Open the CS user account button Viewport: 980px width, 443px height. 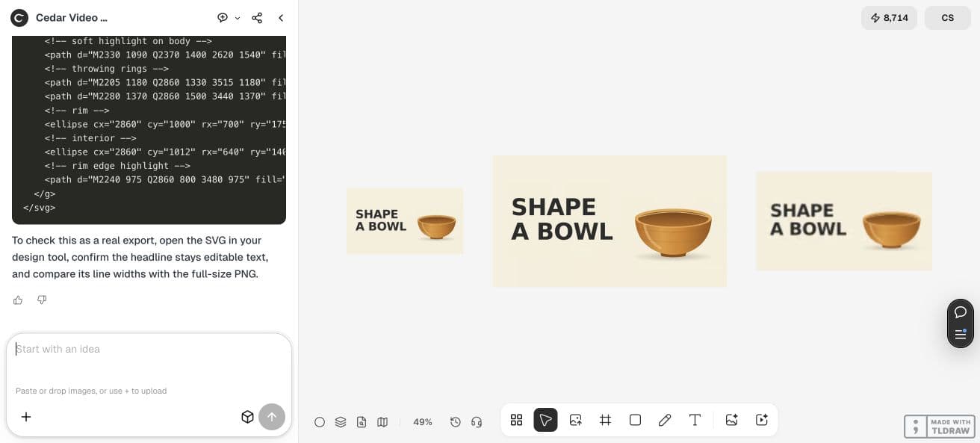point(948,18)
